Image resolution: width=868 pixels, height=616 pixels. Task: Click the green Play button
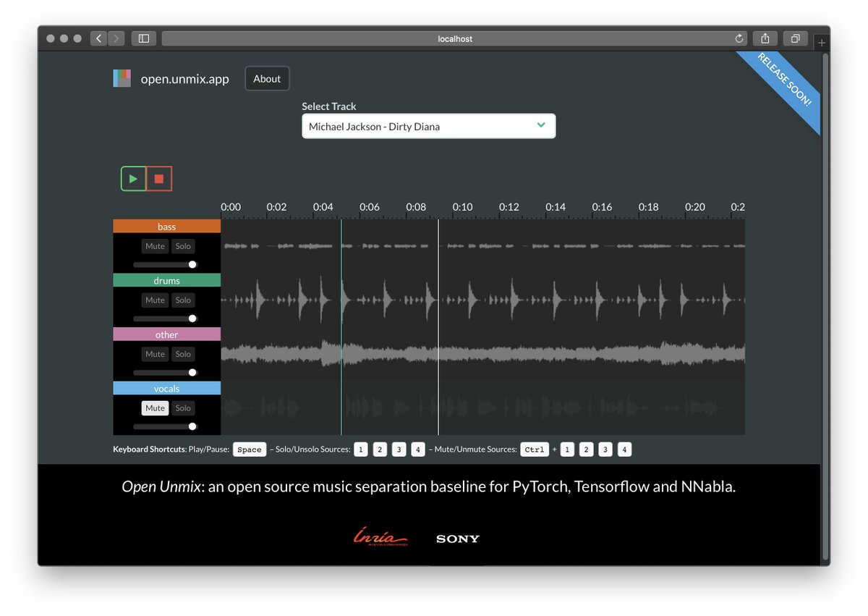(x=133, y=179)
